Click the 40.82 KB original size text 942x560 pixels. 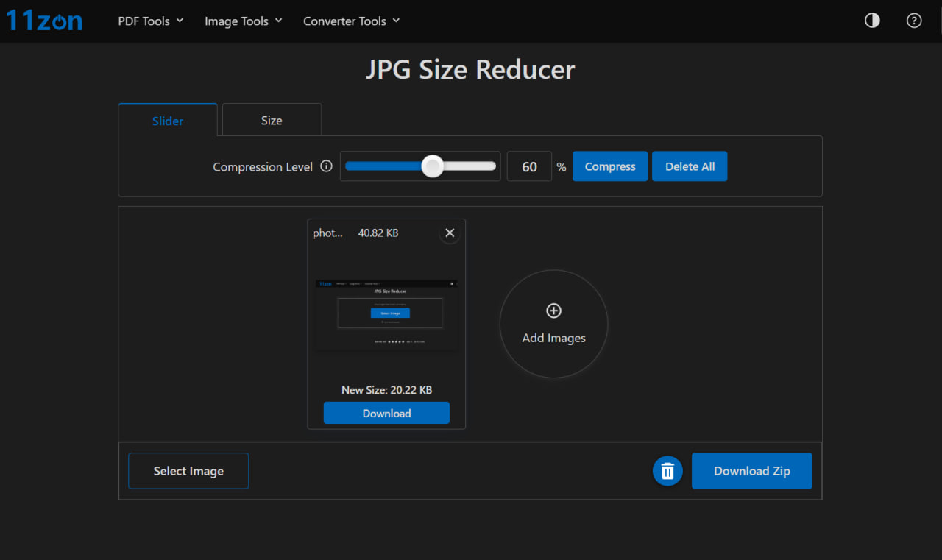pyautogui.click(x=378, y=233)
